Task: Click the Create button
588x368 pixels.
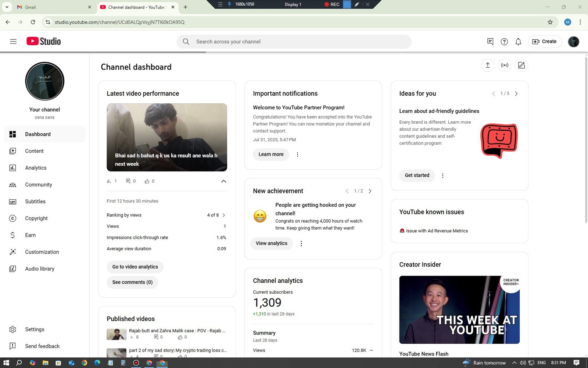Action: click(544, 42)
